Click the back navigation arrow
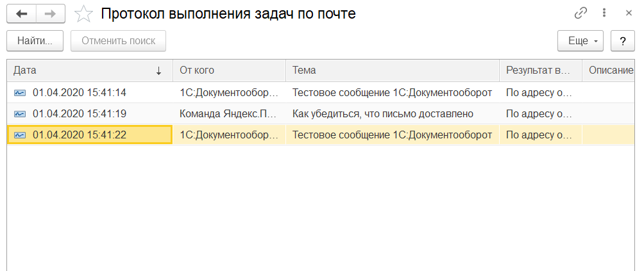The image size is (644, 271). click(x=22, y=13)
